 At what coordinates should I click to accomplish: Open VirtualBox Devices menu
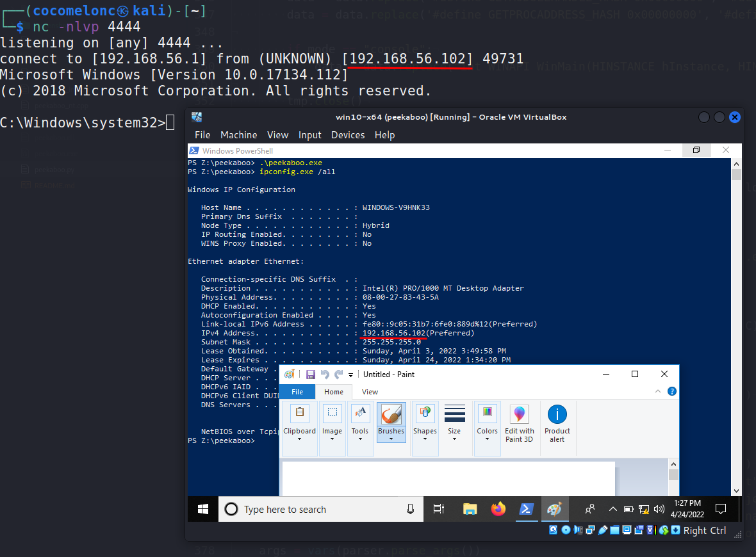348,135
